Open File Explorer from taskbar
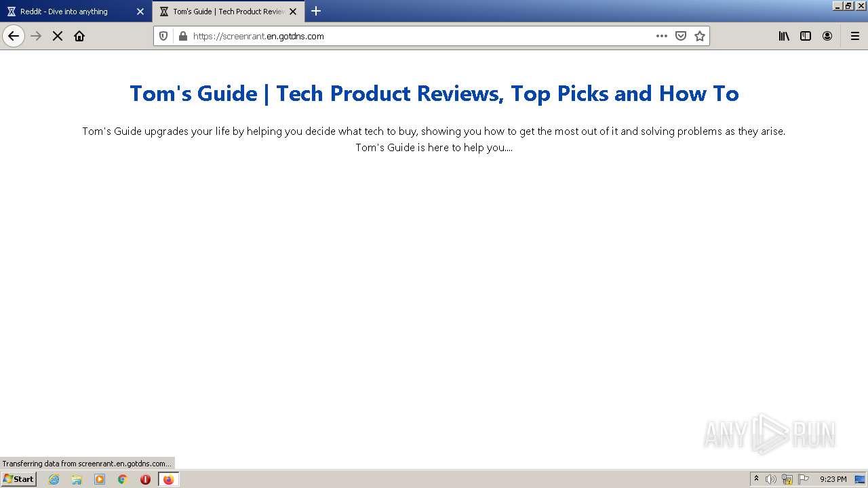Screen dimensions: 868x488 click(x=77, y=479)
